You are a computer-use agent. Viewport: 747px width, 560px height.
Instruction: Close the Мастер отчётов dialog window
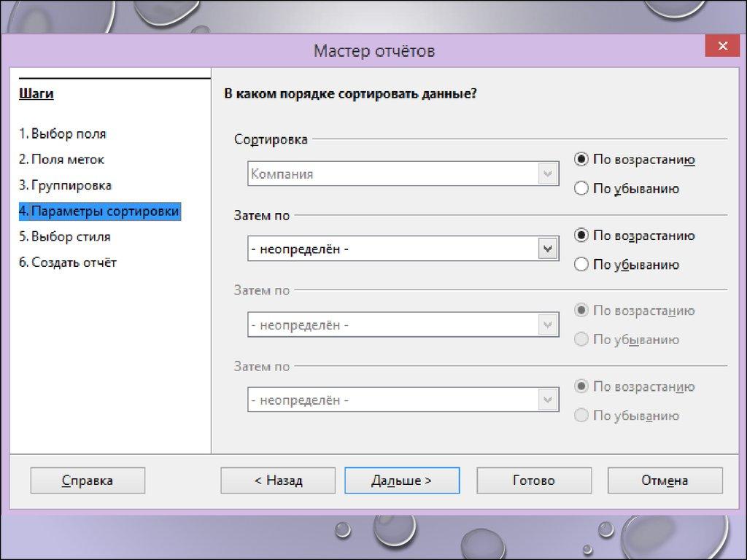722,47
